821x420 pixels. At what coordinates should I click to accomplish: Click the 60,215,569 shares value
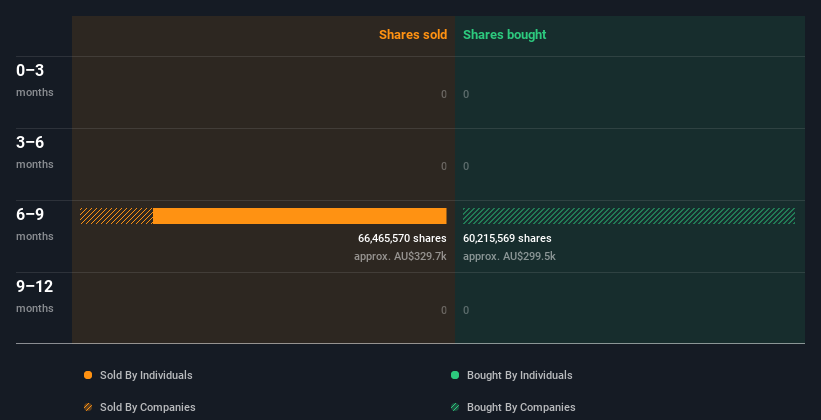507,238
